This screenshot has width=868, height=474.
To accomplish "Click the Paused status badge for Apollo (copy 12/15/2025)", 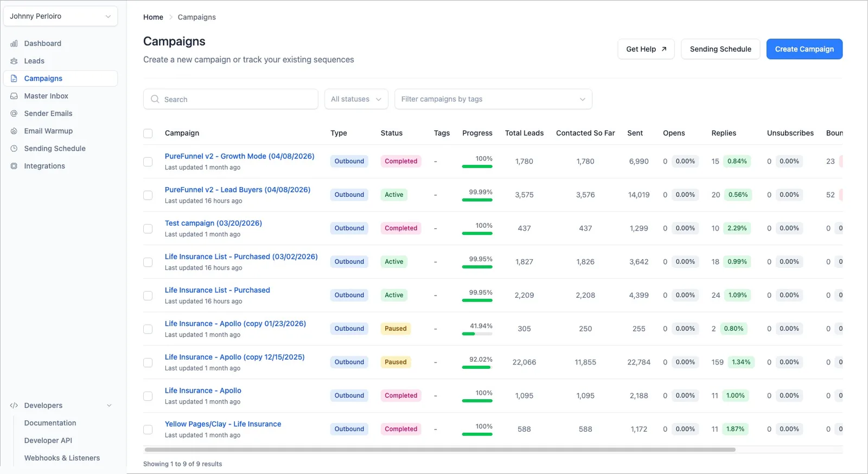I will (395, 362).
